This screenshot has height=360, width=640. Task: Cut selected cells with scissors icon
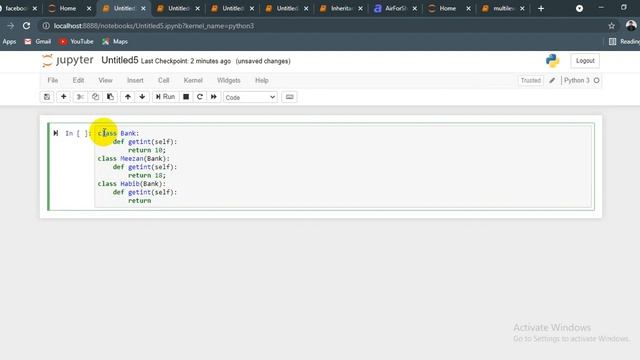point(80,97)
